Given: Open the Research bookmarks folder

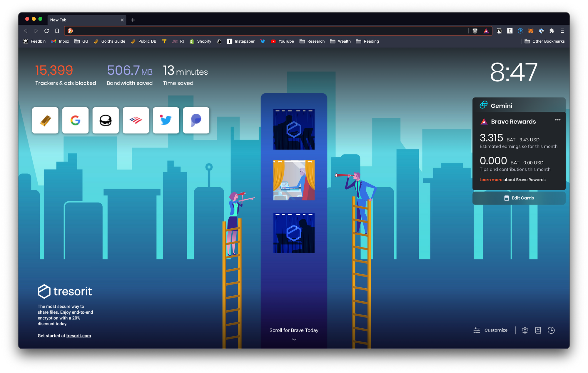Looking at the screenshot, I should click(312, 41).
